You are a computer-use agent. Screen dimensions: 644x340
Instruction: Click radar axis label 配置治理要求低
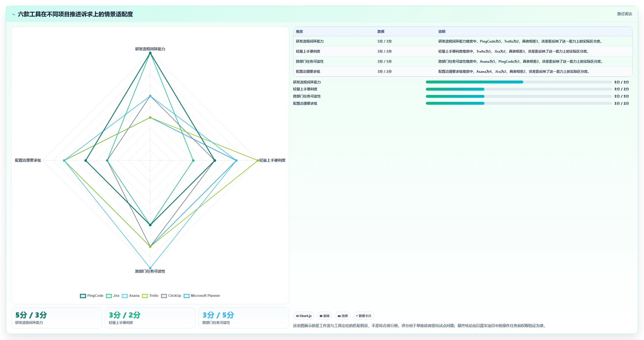click(28, 160)
